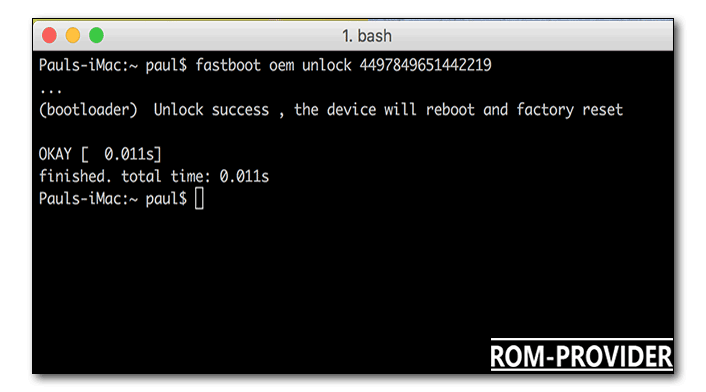Minimize the terminal using the yellow button
Screen dimensions: 706x392
pos(73,36)
